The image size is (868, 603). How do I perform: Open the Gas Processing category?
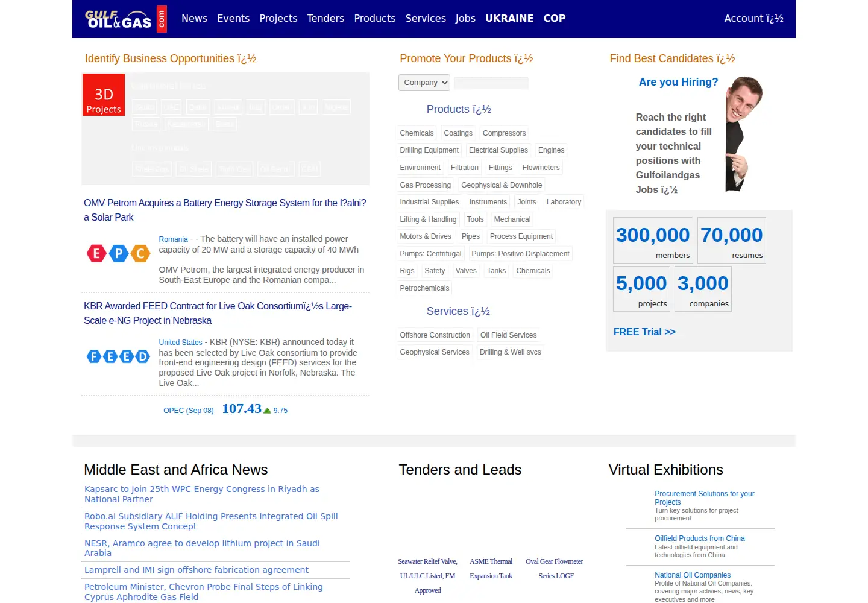click(x=426, y=185)
